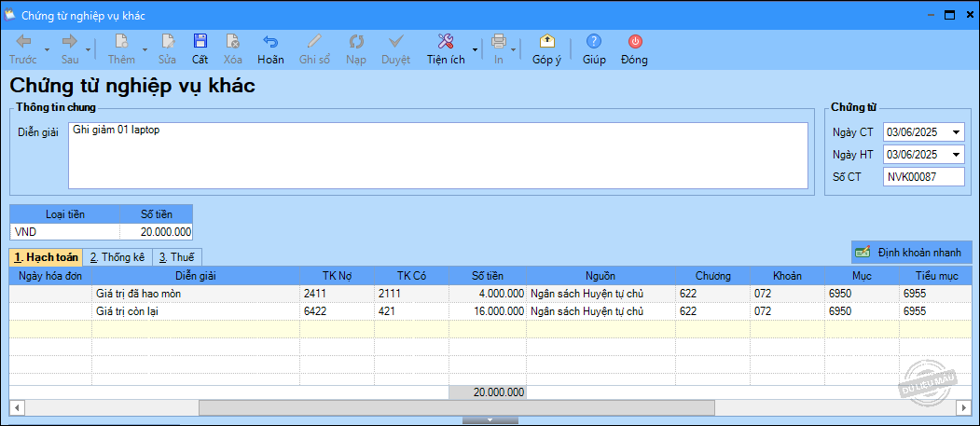Image resolution: width=980 pixels, height=426 pixels.
Task: Close the form with Đóng
Action: tap(634, 50)
